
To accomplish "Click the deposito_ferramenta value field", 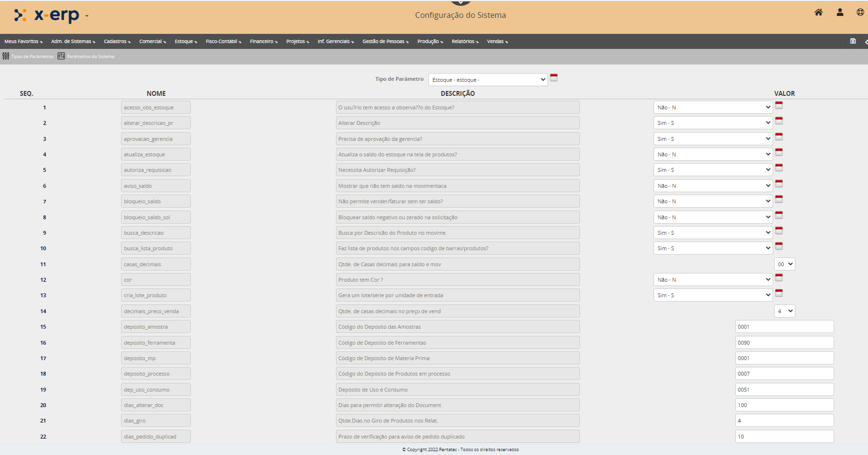I will (x=784, y=343).
